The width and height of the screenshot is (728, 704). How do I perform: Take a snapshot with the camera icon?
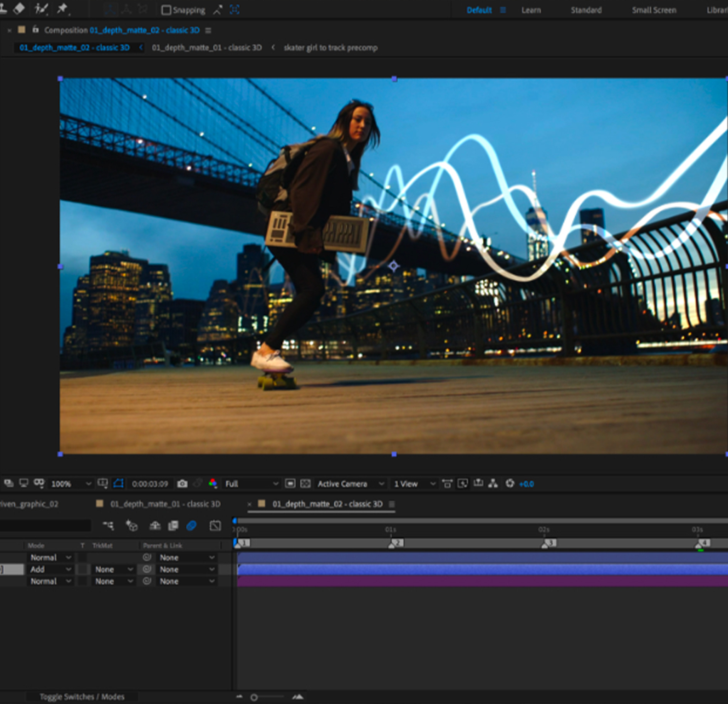point(183,484)
